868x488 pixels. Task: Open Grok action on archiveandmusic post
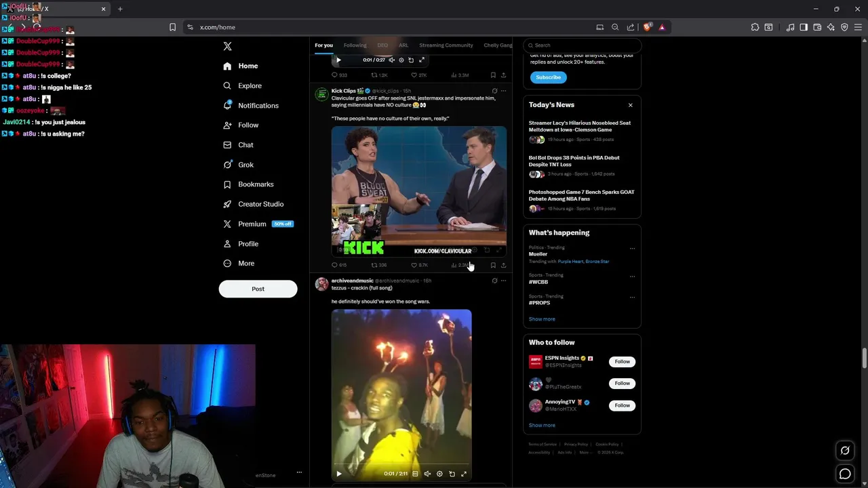pyautogui.click(x=494, y=281)
